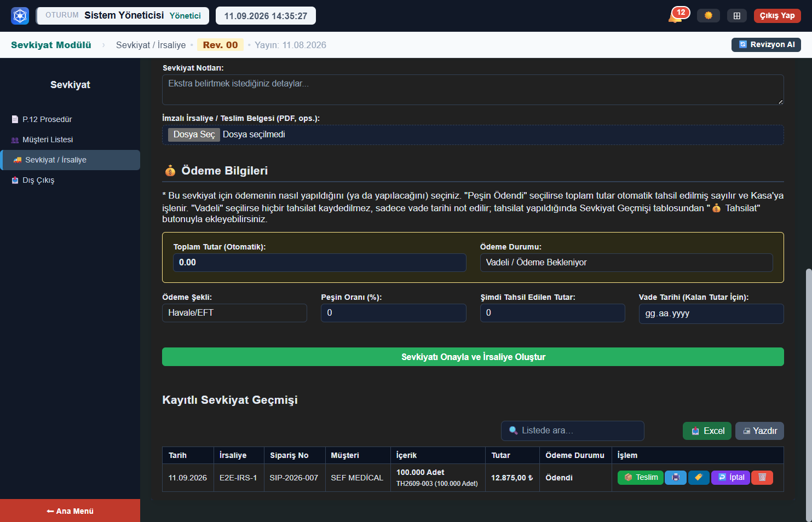Open the Ödeme Şekli dropdown
Screen dimensions: 812x522
[x=234, y=313]
